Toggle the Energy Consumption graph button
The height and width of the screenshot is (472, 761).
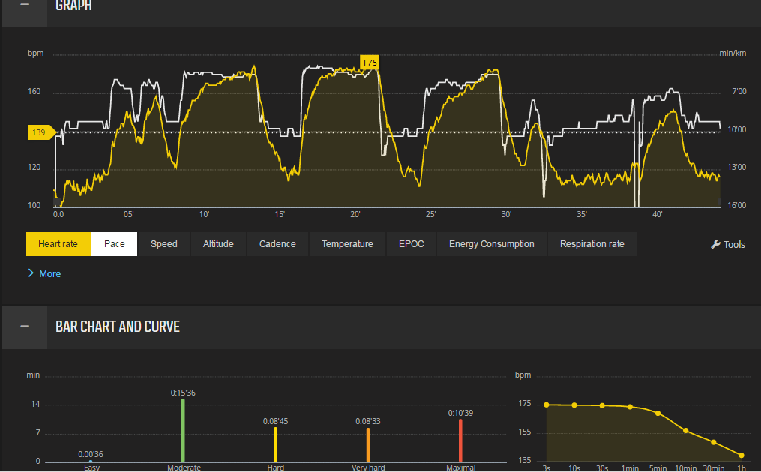[x=492, y=244]
